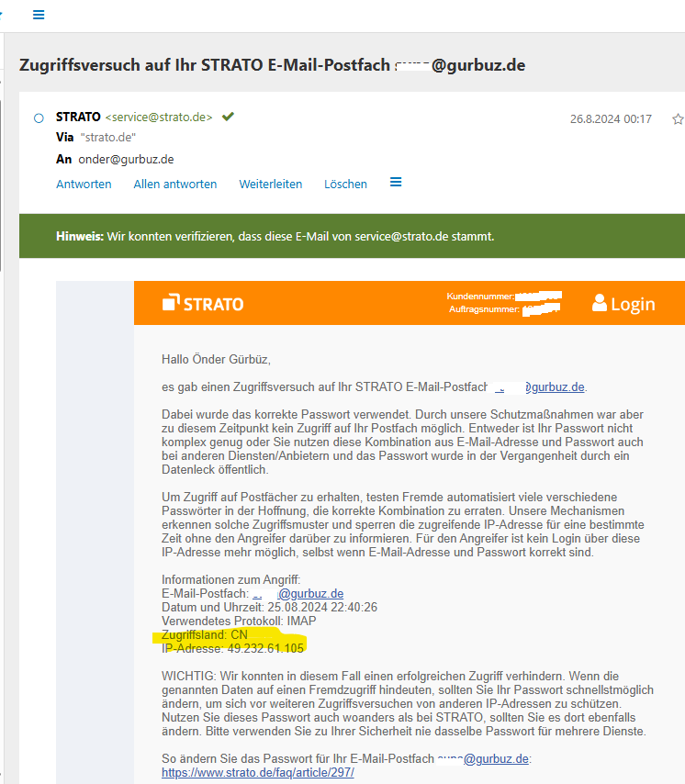Viewport: 685px width, 784px height.
Task: Star this email with the star icon
Action: tap(678, 119)
